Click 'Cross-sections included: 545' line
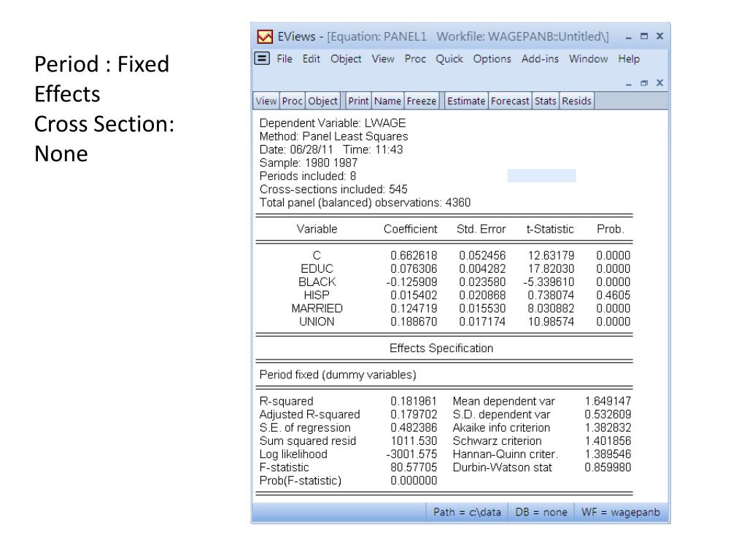This screenshot has width=747, height=560. pyautogui.click(x=333, y=190)
